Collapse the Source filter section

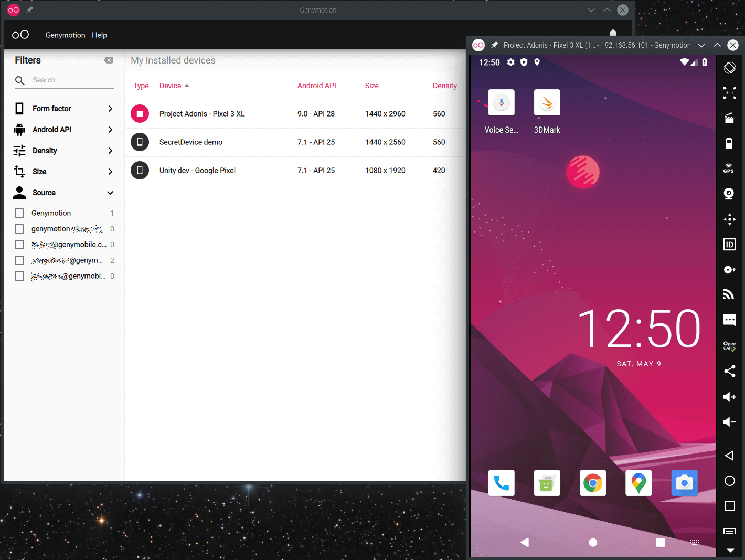coord(110,193)
